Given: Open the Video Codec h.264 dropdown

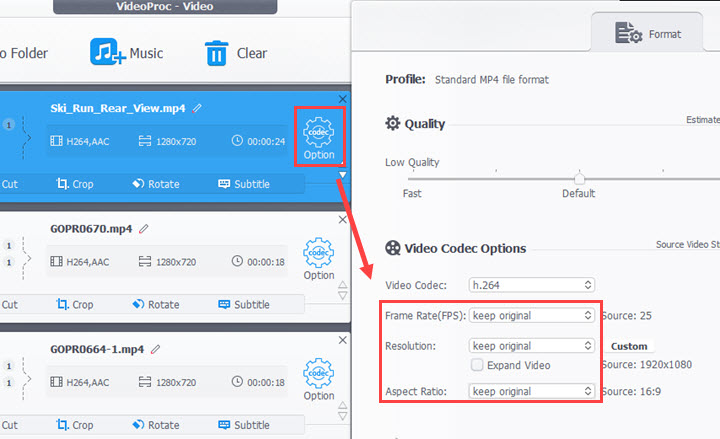Looking at the screenshot, I should click(x=532, y=285).
